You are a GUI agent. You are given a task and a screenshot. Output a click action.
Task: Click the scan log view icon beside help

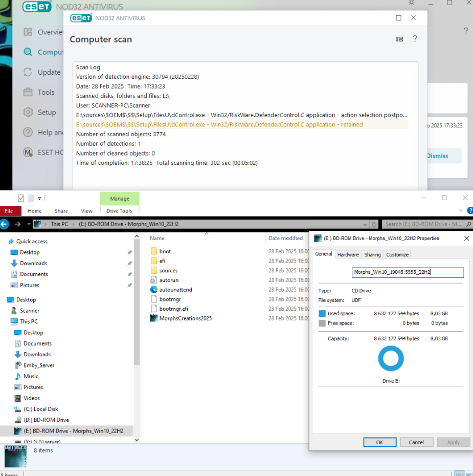click(x=399, y=39)
